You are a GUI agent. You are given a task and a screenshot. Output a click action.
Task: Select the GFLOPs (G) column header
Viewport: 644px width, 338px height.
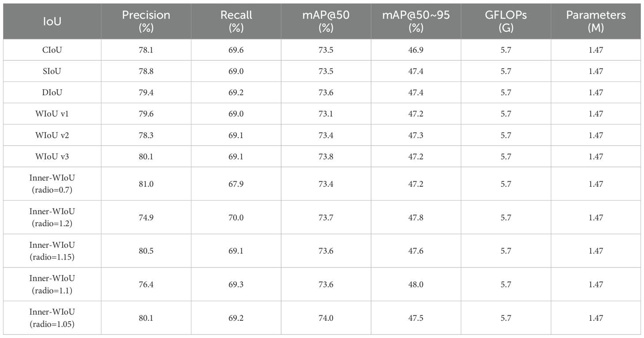coord(506,21)
